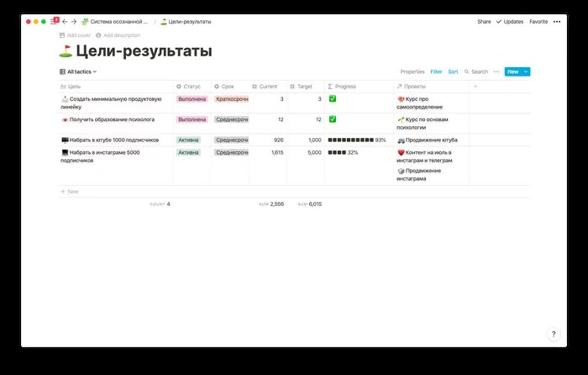Image resolution: width=588 pixels, height=375 pixels.
Task: Click Add description
Action: point(118,35)
